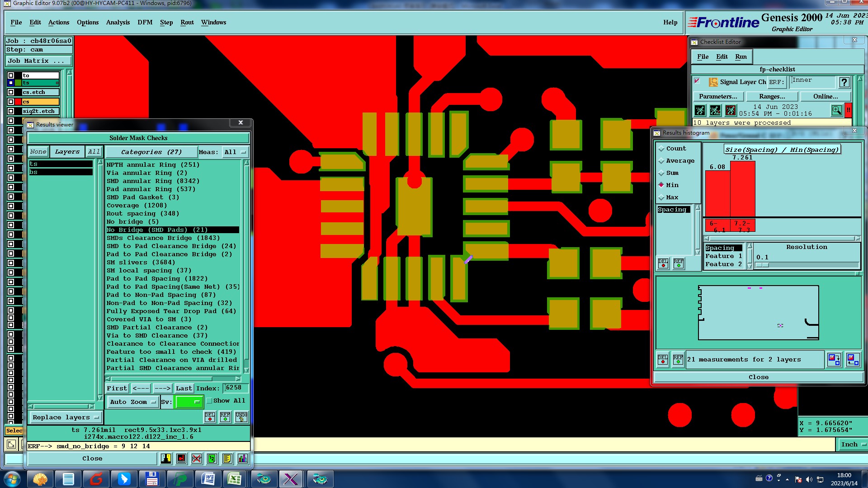Image resolution: width=868 pixels, height=488 pixels.
Task: Open Excel from the Windows taskbar
Action: pos(234,479)
